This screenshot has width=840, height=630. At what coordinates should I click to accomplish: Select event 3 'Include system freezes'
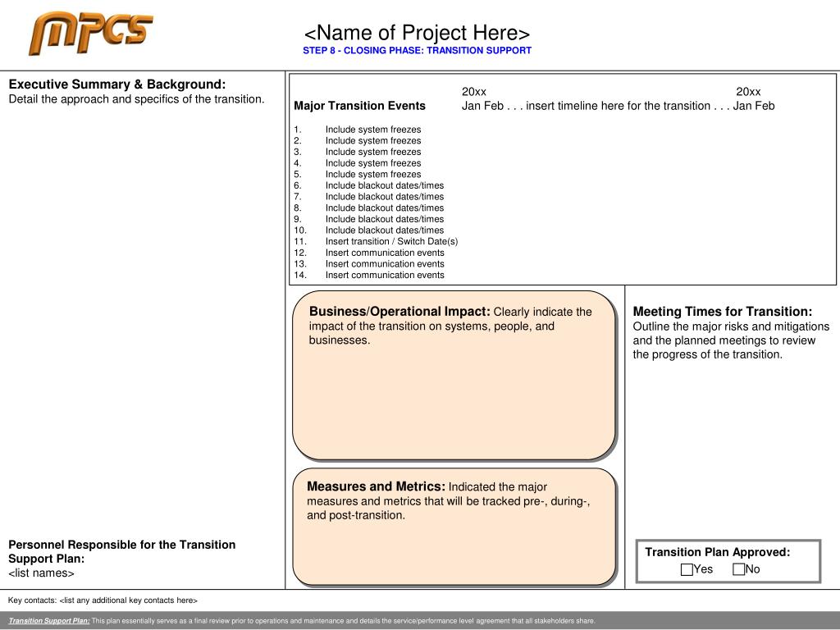373,152
